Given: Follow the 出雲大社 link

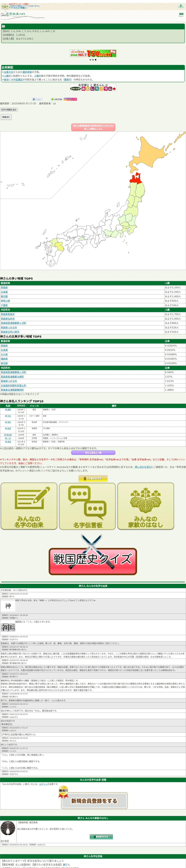Looking at the screenshot, I should tap(8, 72).
